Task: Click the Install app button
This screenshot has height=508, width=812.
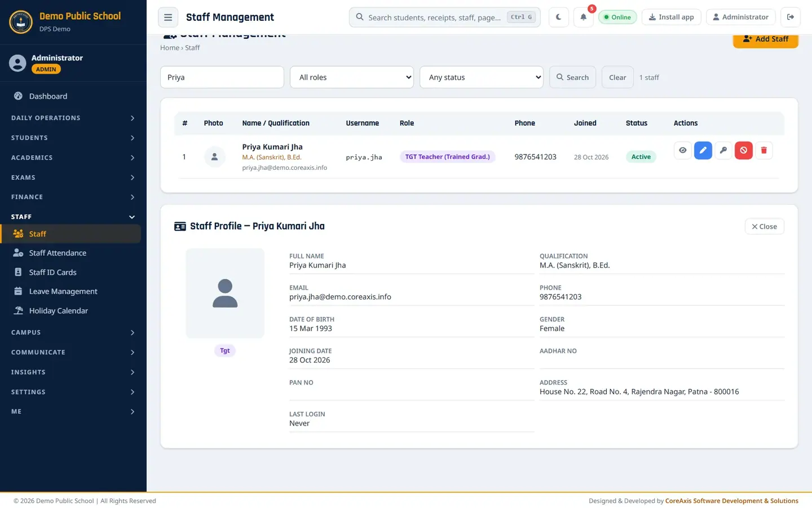Action: [x=672, y=17]
